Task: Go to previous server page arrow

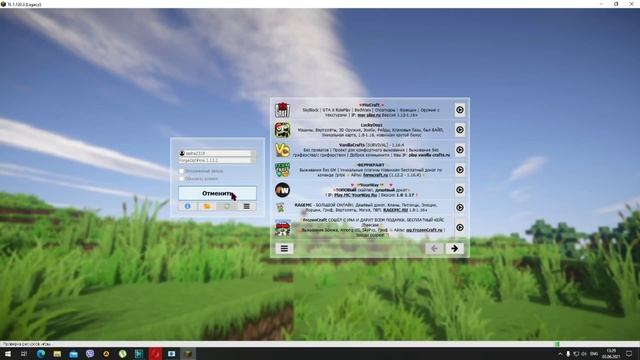Action: (434, 248)
